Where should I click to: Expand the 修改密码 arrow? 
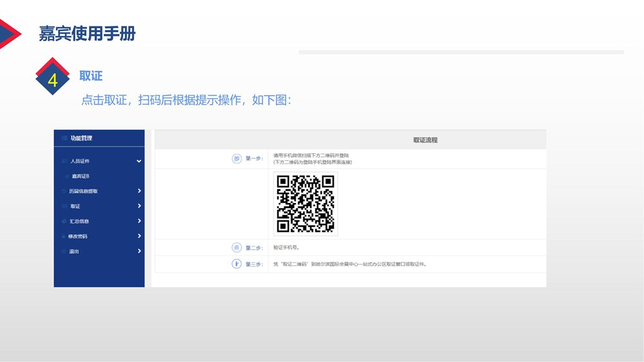pyautogui.click(x=139, y=236)
